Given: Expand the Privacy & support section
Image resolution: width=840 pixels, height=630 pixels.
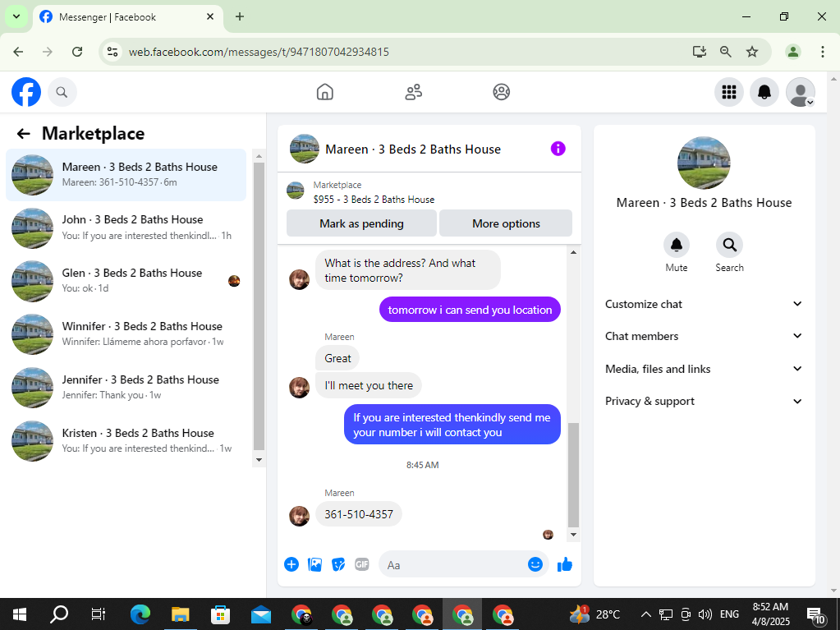Looking at the screenshot, I should pyautogui.click(x=704, y=402).
